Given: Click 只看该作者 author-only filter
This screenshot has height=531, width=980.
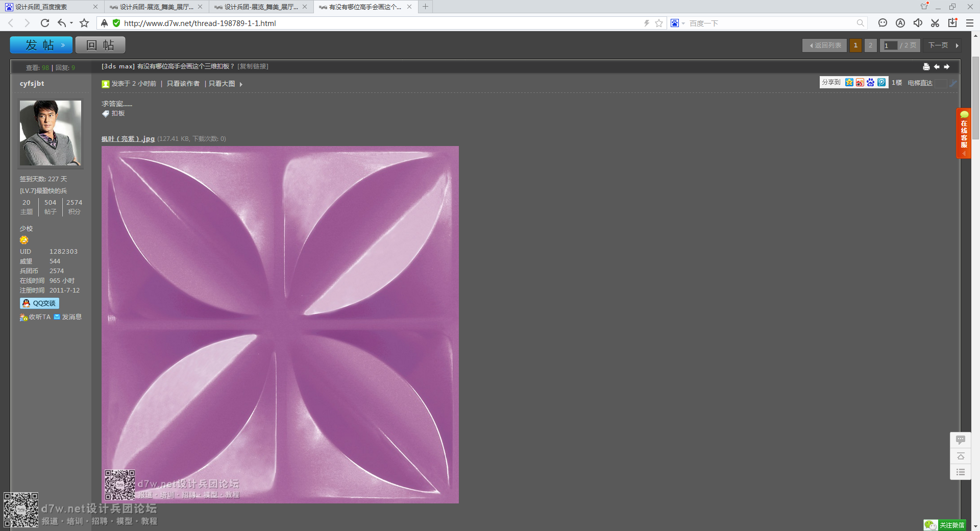Looking at the screenshot, I should click(x=183, y=84).
